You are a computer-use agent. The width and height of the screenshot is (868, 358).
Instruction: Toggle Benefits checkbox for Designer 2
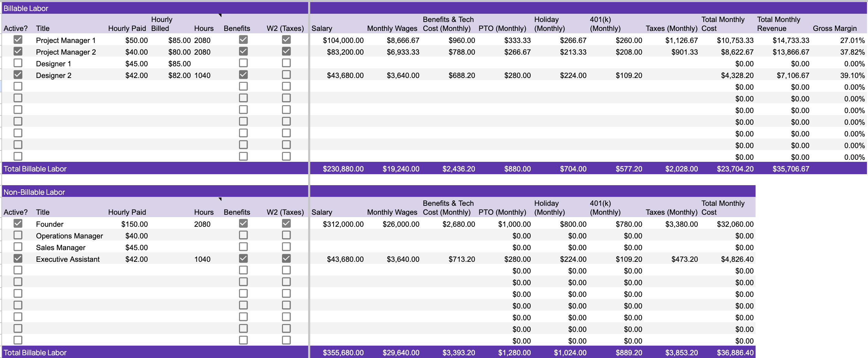coord(243,75)
